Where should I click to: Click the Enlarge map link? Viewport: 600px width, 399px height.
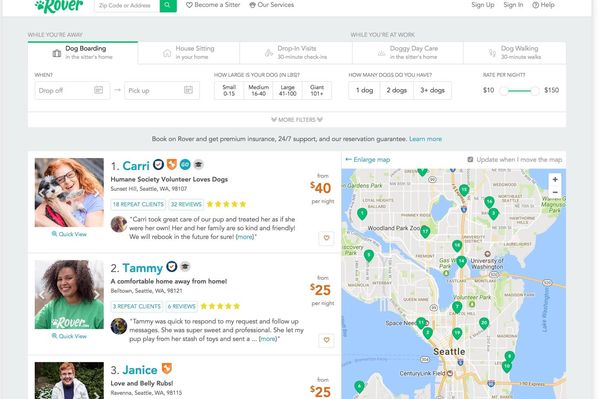(x=368, y=160)
